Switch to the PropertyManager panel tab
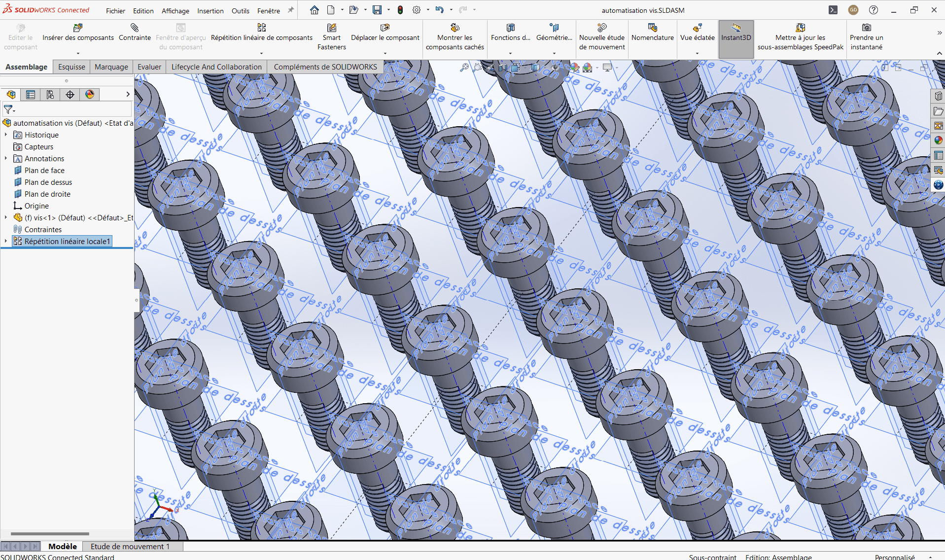This screenshot has width=945, height=560. pyautogui.click(x=31, y=95)
